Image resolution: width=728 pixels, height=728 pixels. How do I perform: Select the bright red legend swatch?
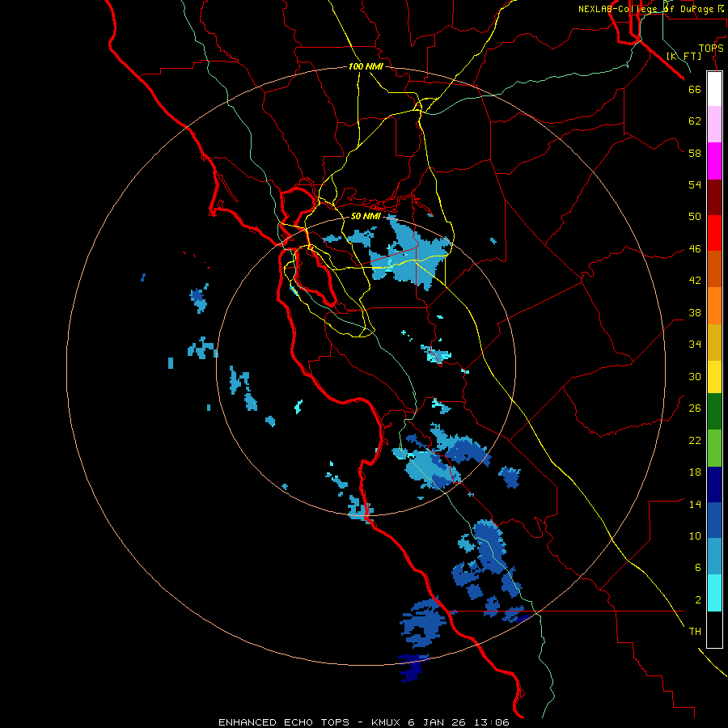click(x=714, y=233)
